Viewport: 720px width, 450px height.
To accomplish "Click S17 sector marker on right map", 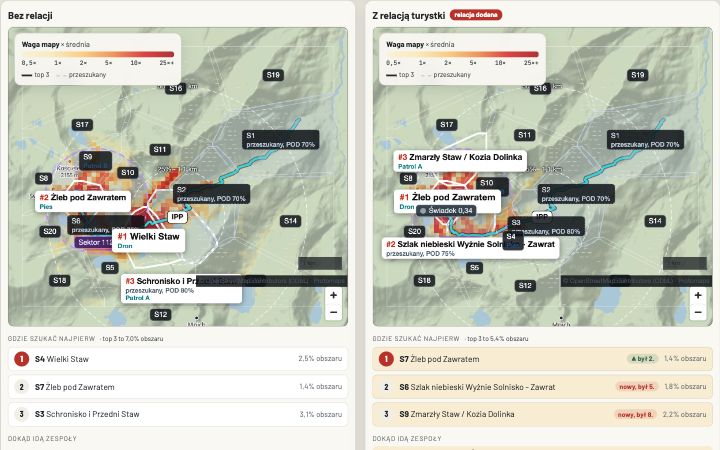I will (447, 124).
